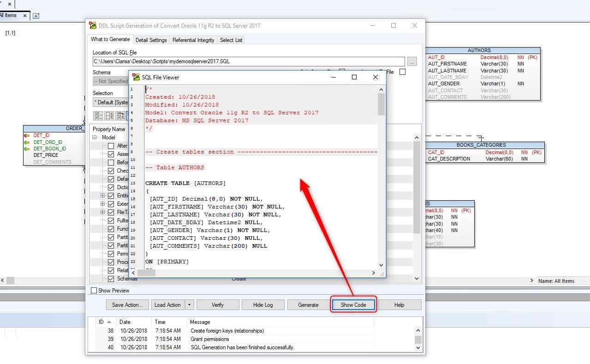Screen dimensions: 590x364
Task: Expand the 'Entiti' tree node
Action: (x=103, y=196)
